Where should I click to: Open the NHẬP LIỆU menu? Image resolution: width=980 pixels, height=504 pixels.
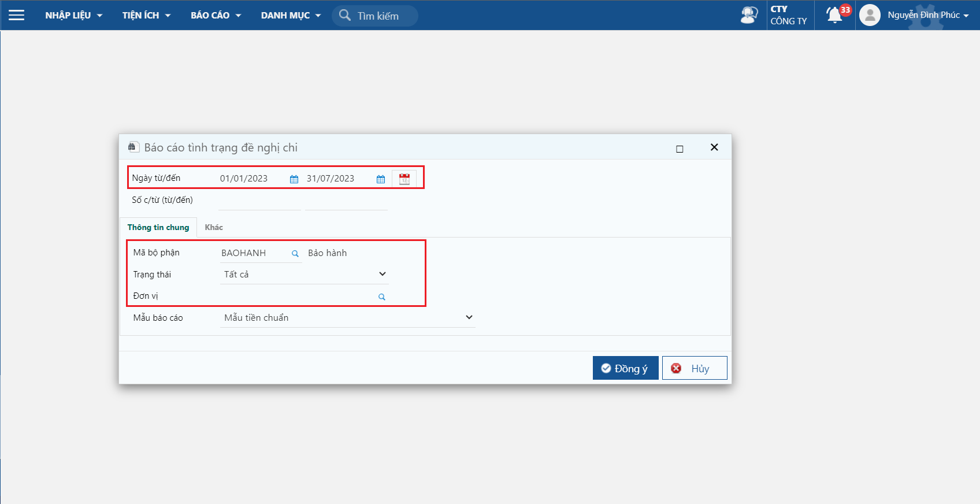[73, 16]
